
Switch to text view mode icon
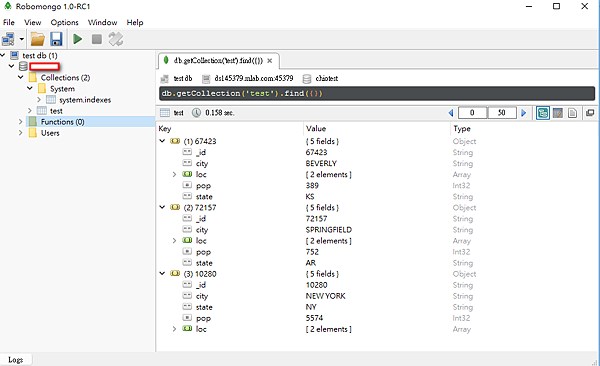tap(572, 113)
